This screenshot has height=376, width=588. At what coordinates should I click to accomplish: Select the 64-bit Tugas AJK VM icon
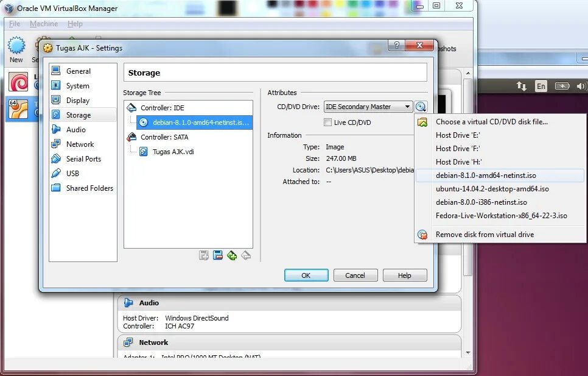click(18, 109)
